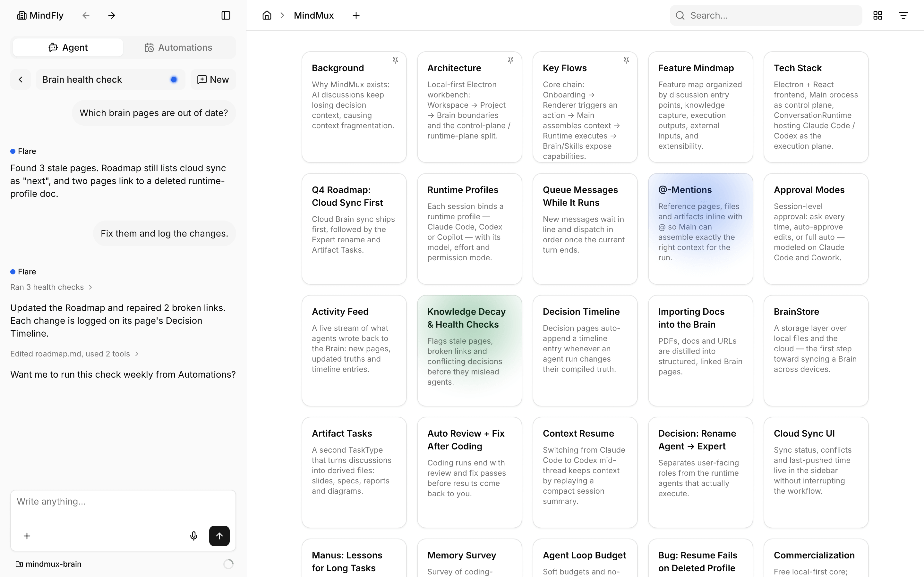Toggle the pin on Architecture card
Image resolution: width=924 pixels, height=577 pixels.
(511, 60)
